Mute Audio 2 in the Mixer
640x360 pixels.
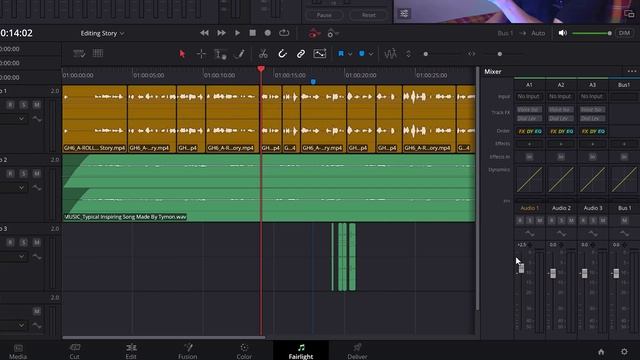(x=571, y=221)
